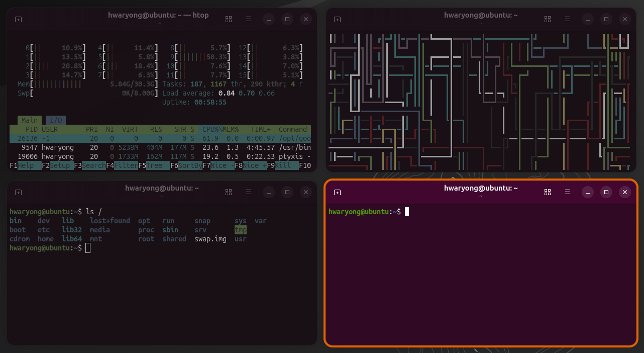This screenshot has height=353, width=644.
Task: Add a new tab in the ls output terminal
Action: tap(18, 192)
